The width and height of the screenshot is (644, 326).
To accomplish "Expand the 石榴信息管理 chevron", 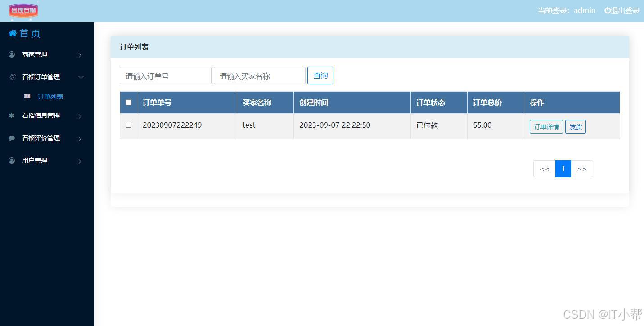I will pyautogui.click(x=80, y=116).
